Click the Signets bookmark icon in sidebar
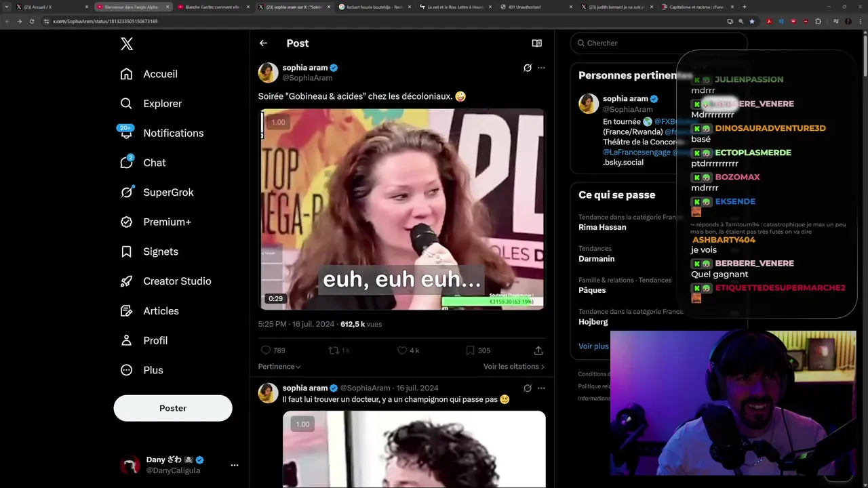This screenshot has width=868, height=488. pos(126,251)
